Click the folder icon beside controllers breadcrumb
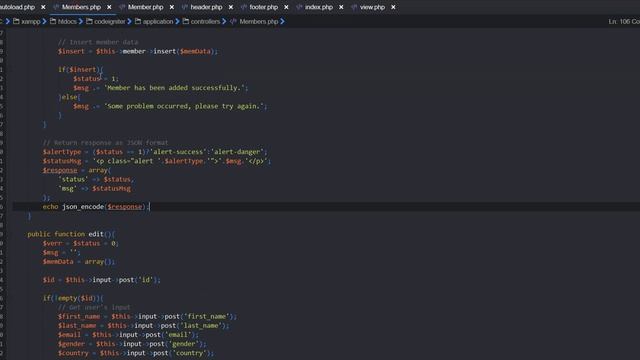640x360 pixels. point(186,21)
